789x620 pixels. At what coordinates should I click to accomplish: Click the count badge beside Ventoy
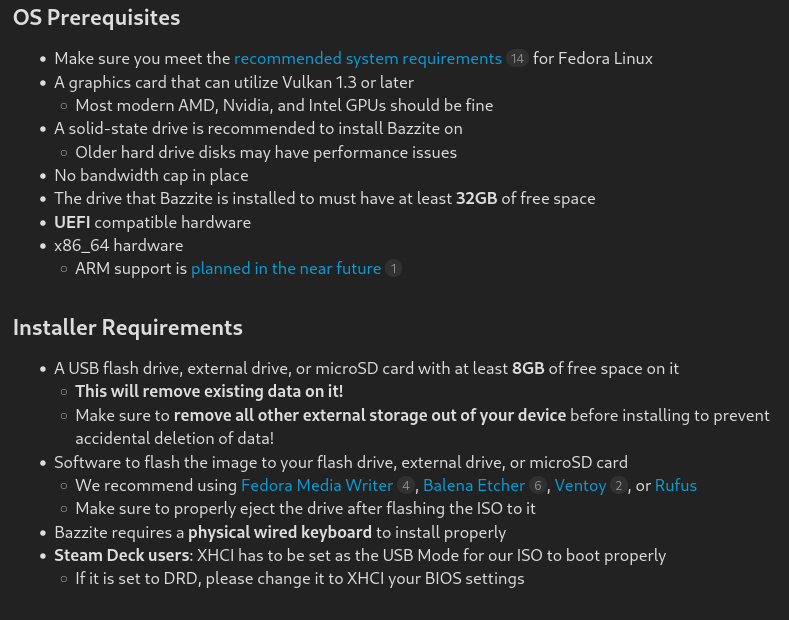[618, 485]
